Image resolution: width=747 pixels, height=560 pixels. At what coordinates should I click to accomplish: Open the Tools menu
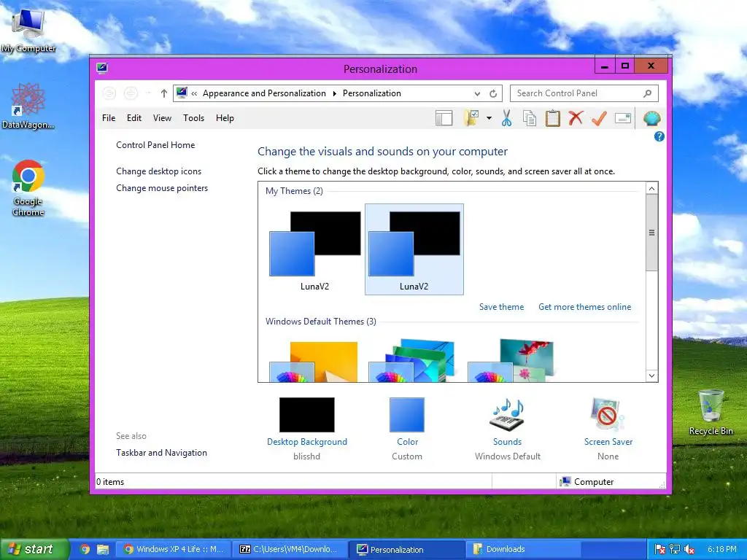tap(193, 118)
